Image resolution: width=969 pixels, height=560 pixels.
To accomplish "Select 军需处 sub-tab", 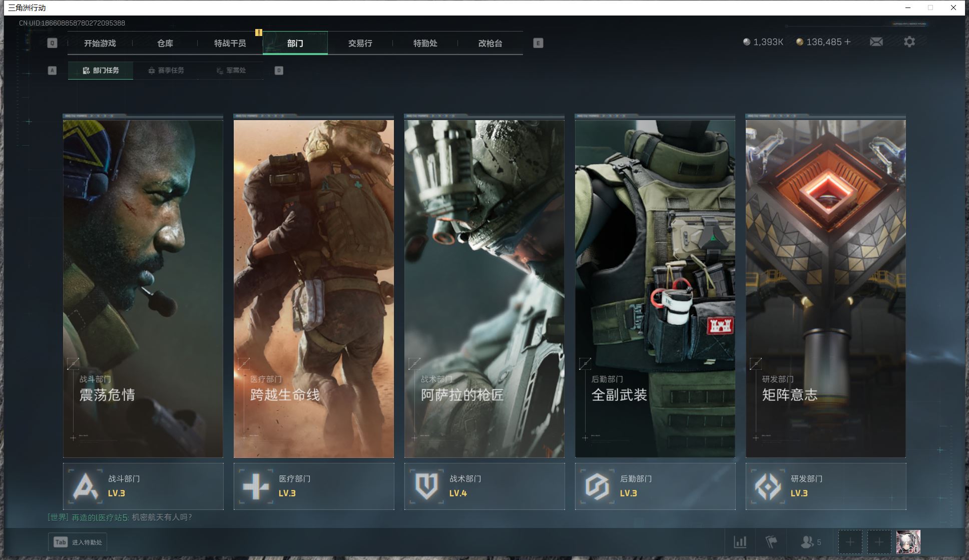I will [x=231, y=71].
